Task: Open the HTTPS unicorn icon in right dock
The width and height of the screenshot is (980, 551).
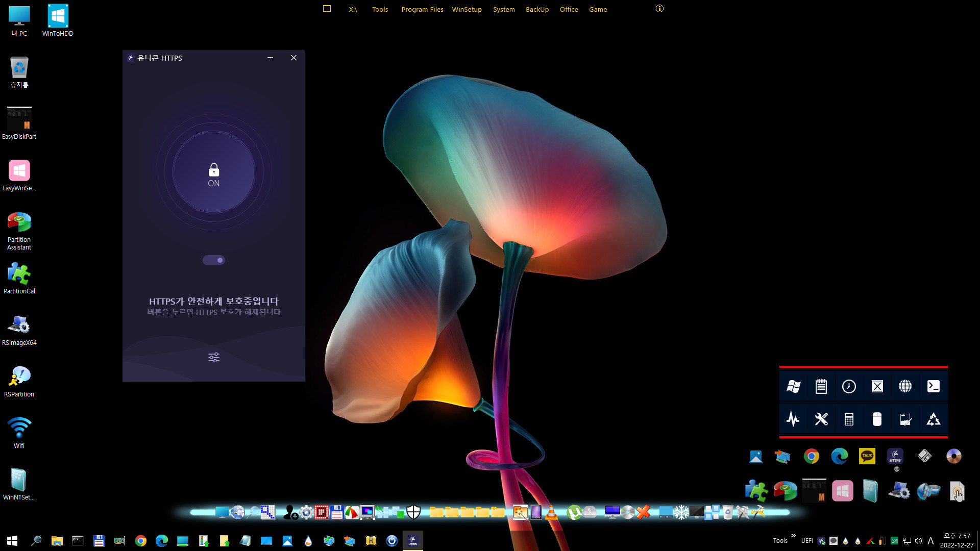Action: point(895,456)
